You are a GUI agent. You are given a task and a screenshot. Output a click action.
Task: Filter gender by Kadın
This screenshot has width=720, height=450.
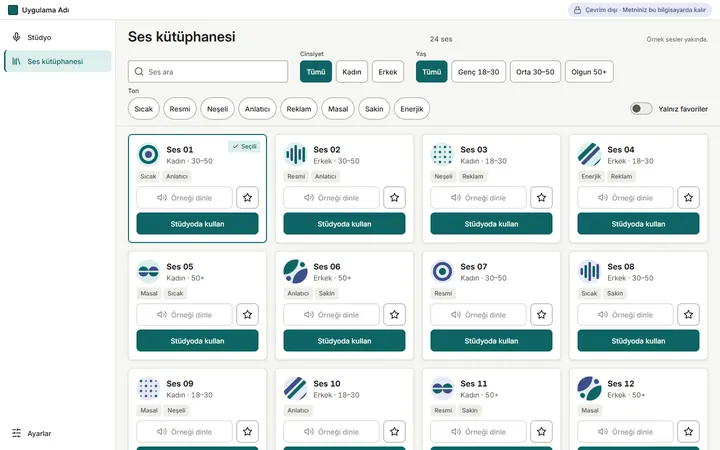(352, 72)
